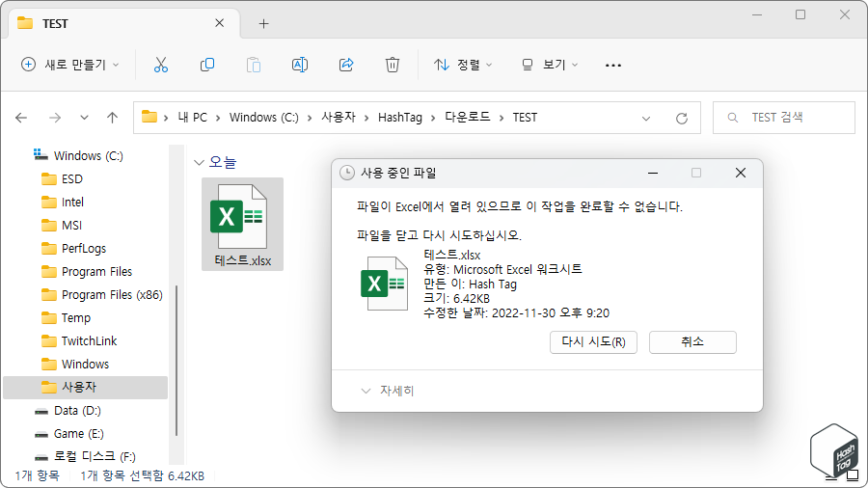868x488 pixels.
Task: Click TEST breadcrumb in address bar
Action: click(525, 118)
